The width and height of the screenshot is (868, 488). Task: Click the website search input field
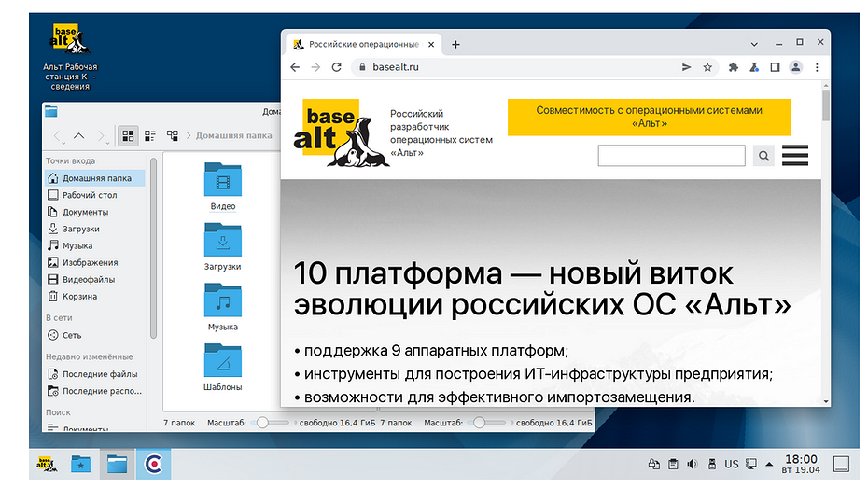(671, 156)
